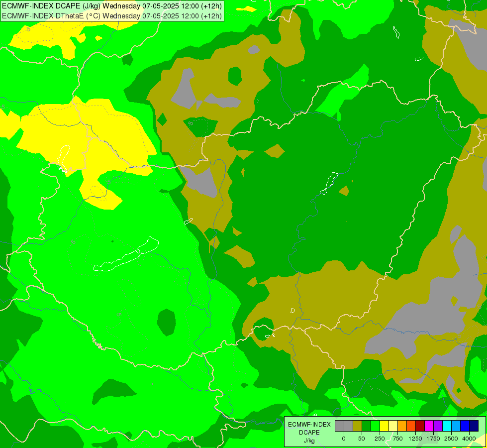Image resolution: width=487 pixels, height=448 pixels.
Task: Select the legend value 250
Action: [x=380, y=439]
